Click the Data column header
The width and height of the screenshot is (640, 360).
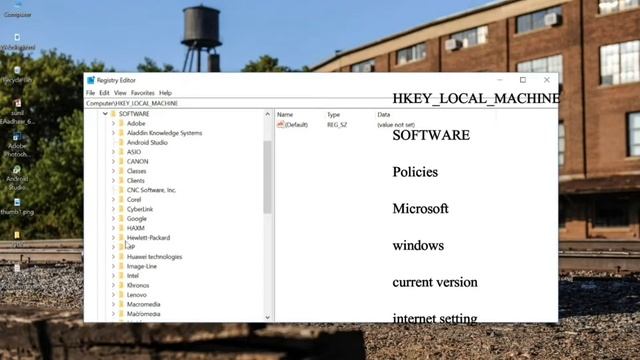(384, 115)
